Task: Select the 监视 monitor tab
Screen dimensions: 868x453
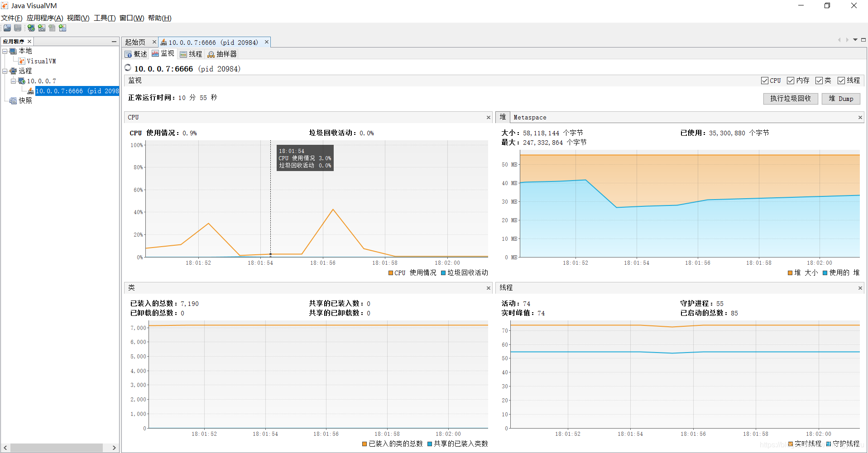Action: [163, 53]
